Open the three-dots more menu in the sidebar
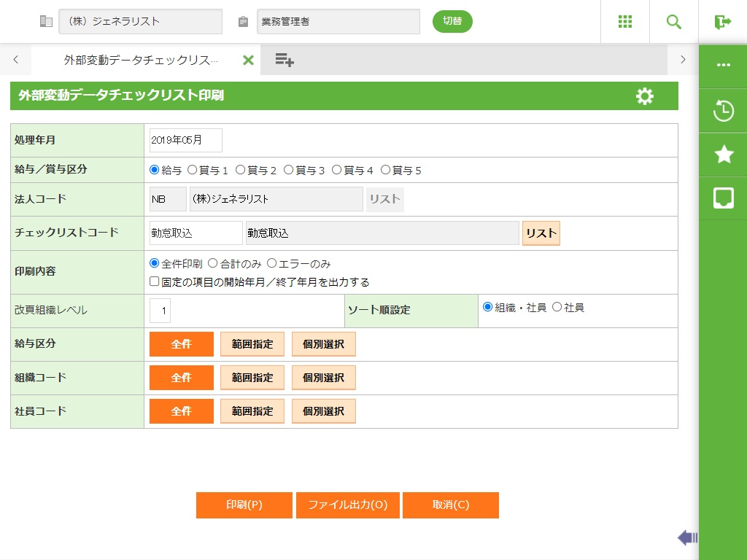747x560 pixels. (723, 65)
